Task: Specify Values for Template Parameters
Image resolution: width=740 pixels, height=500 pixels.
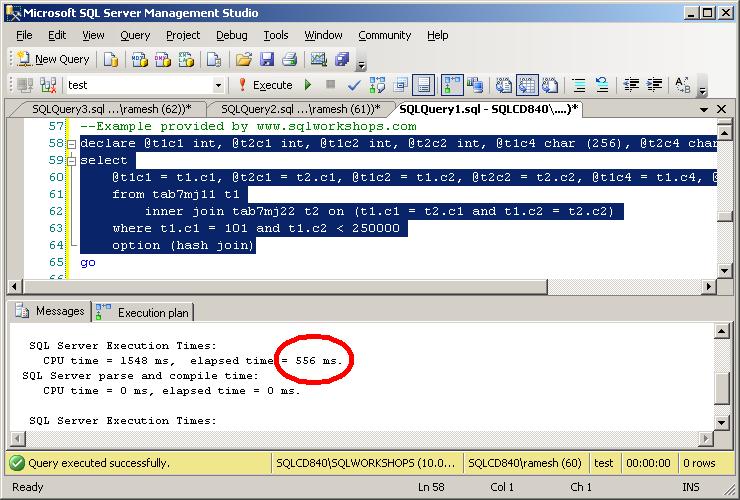Action: [x=682, y=85]
